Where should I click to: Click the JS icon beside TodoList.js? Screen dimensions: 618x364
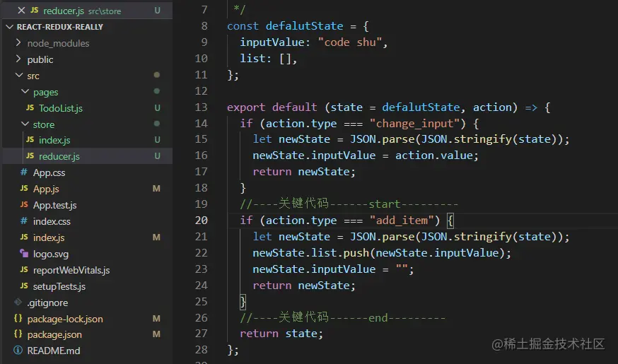(30, 107)
